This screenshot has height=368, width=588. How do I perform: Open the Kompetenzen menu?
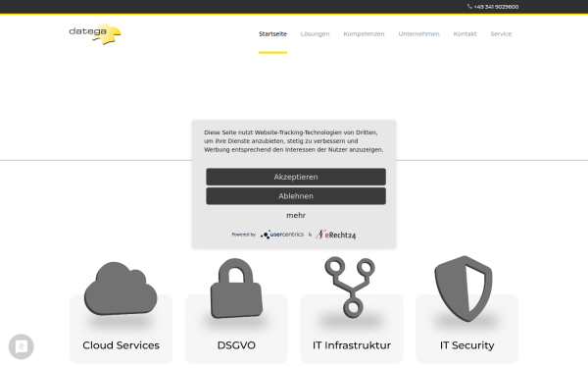(x=364, y=33)
